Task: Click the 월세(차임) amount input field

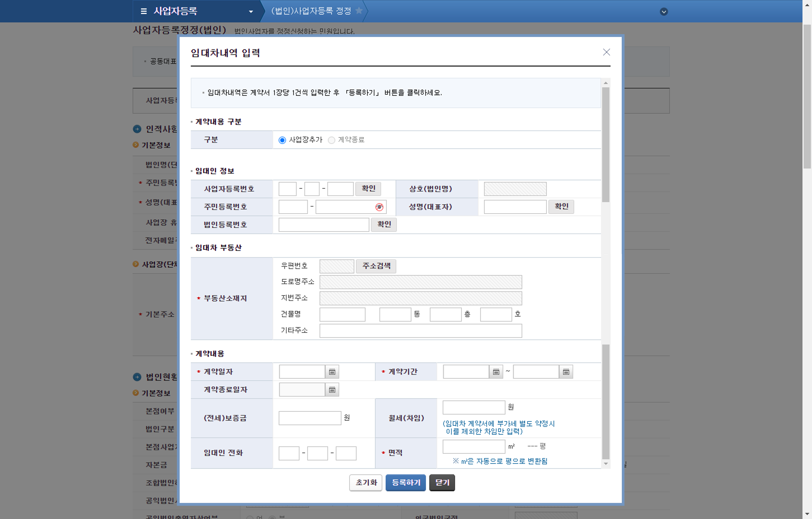Action: [473, 407]
